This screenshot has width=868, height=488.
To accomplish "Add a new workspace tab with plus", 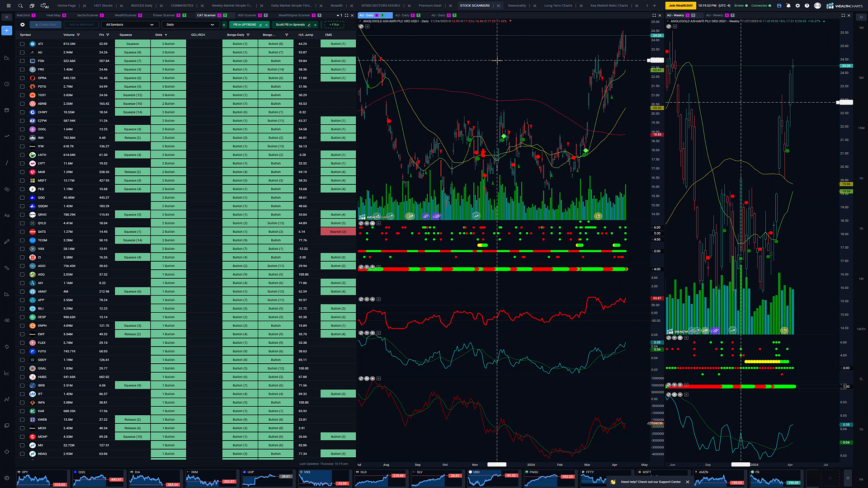I will pyautogui.click(x=654, y=6).
